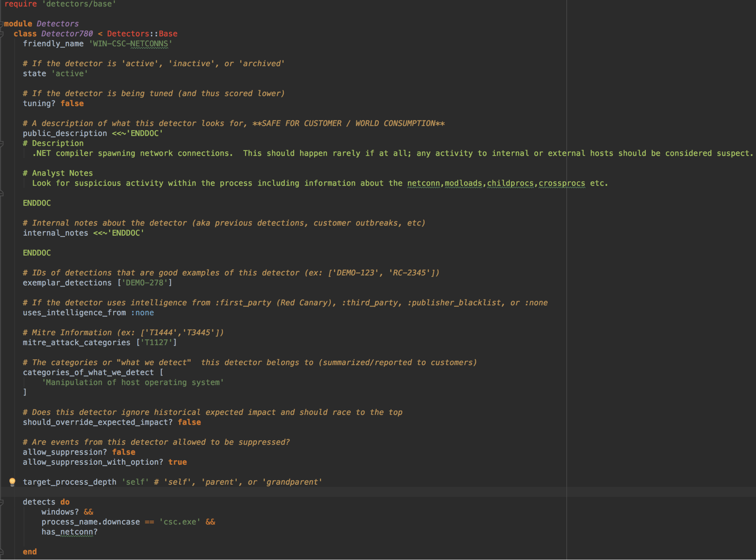Click the ':none' symbol after uses_intelligence_from

(x=142, y=313)
